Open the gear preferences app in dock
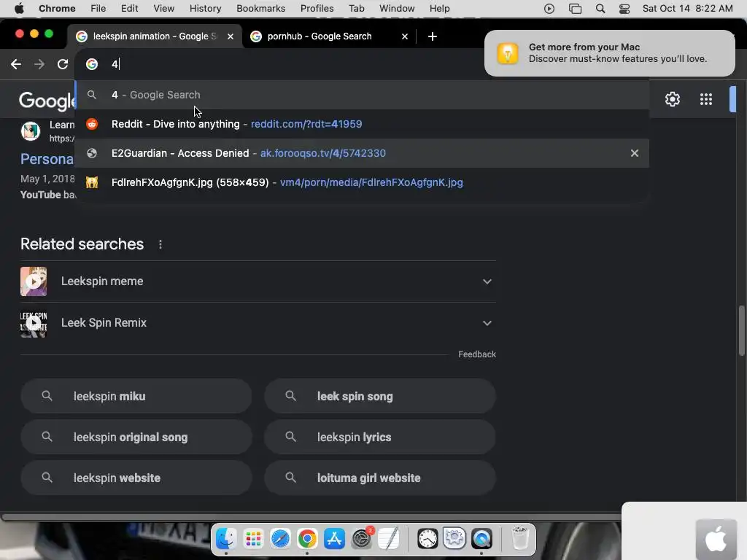The width and height of the screenshot is (747, 560). click(x=454, y=539)
